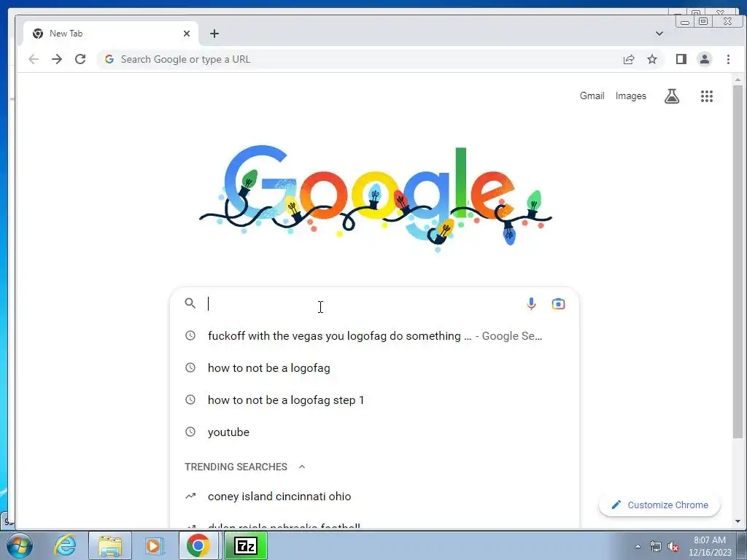Search by image with the camera icon
This screenshot has width=747, height=560.
[x=558, y=304]
